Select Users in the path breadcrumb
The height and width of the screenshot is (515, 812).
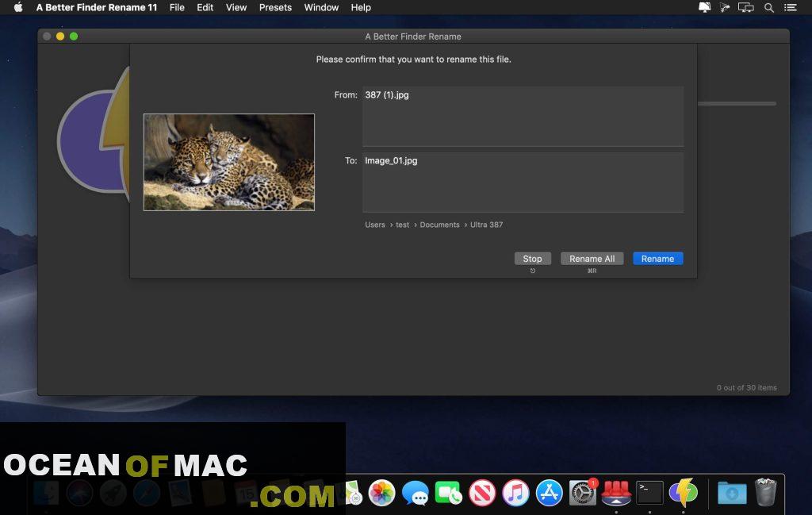pos(375,225)
